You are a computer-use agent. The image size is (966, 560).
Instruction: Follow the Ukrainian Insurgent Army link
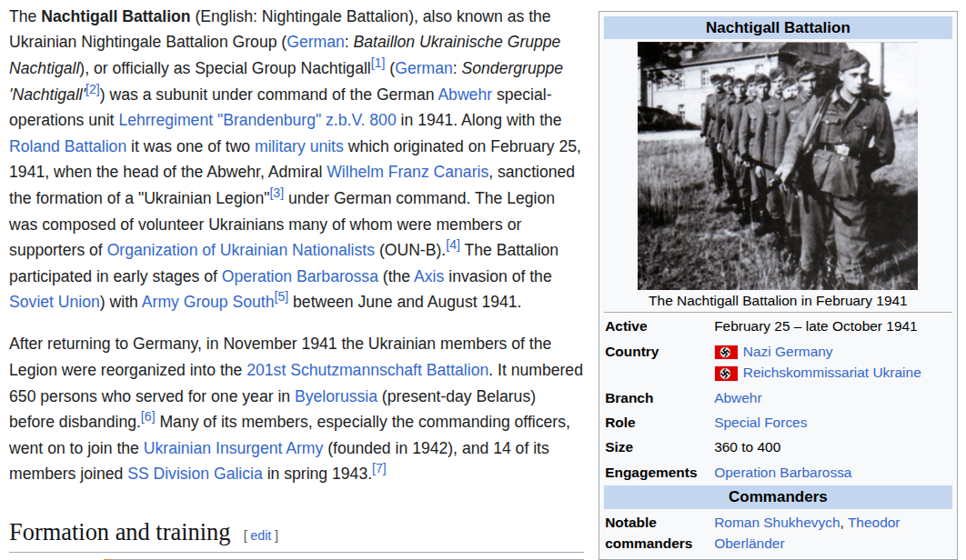click(233, 448)
